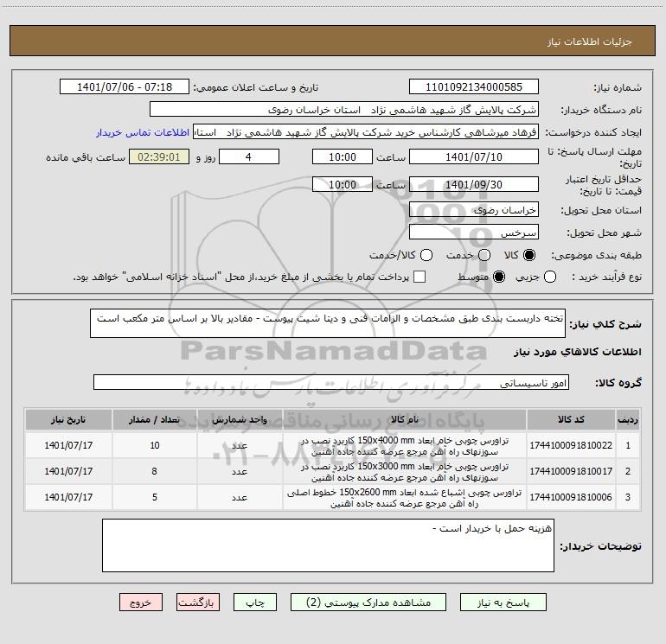Click the کد کالا column header
The width and height of the screenshot is (666, 644).
coord(571,420)
